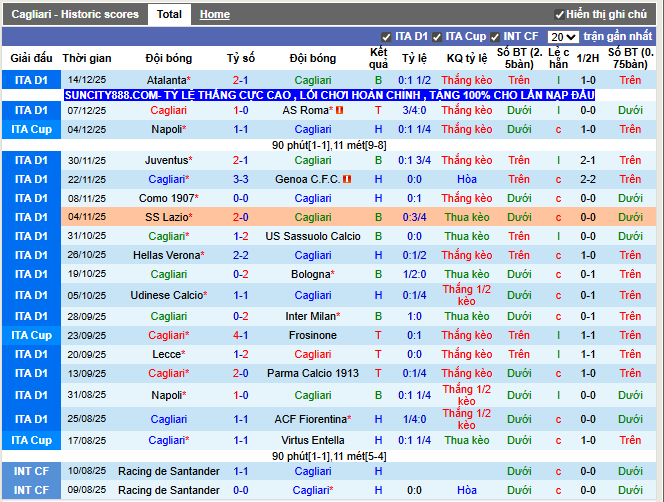The image size is (664, 502).
Task: Click AS Roma team name
Action: 307,110
